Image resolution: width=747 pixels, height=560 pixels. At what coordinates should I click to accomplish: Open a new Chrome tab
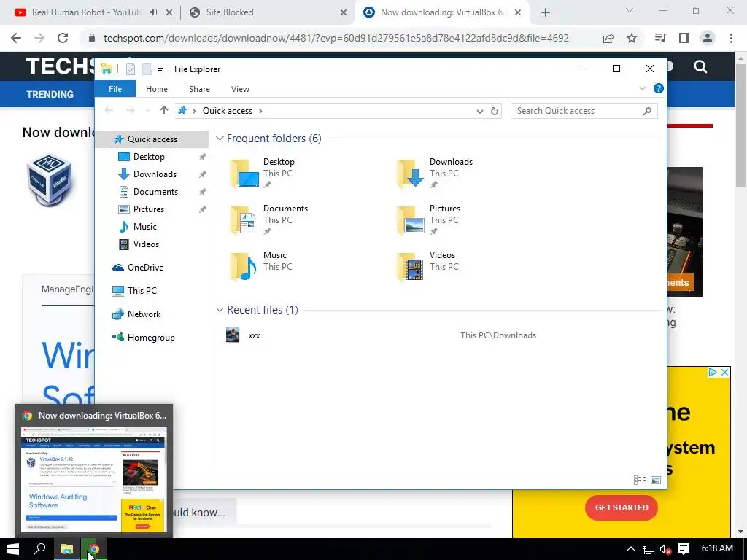546,13
